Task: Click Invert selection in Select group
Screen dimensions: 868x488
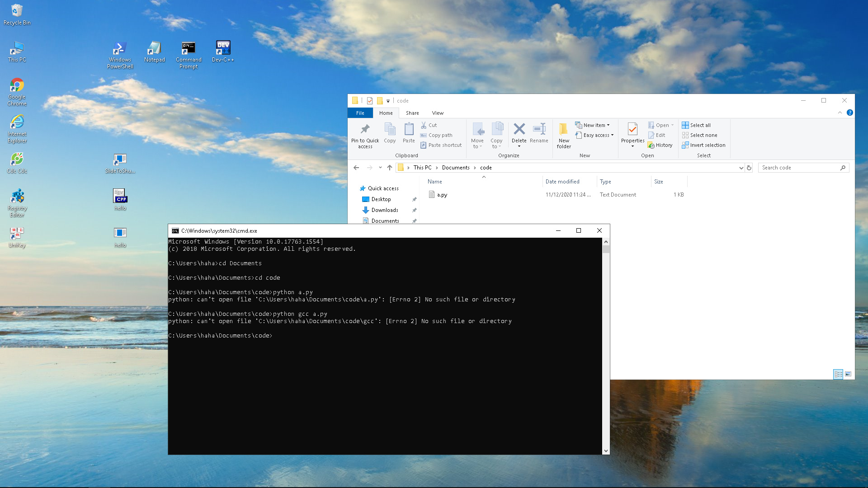Action: coord(704,145)
